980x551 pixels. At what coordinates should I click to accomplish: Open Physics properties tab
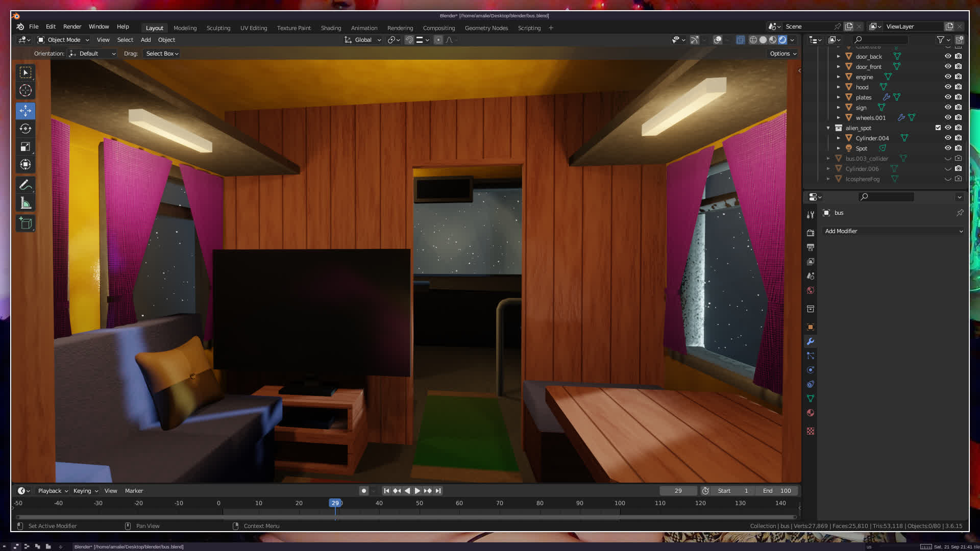click(x=811, y=370)
